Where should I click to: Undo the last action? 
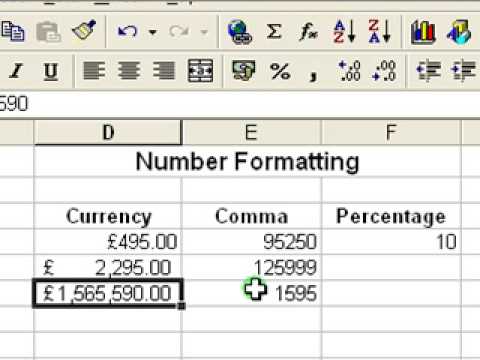coord(127,32)
